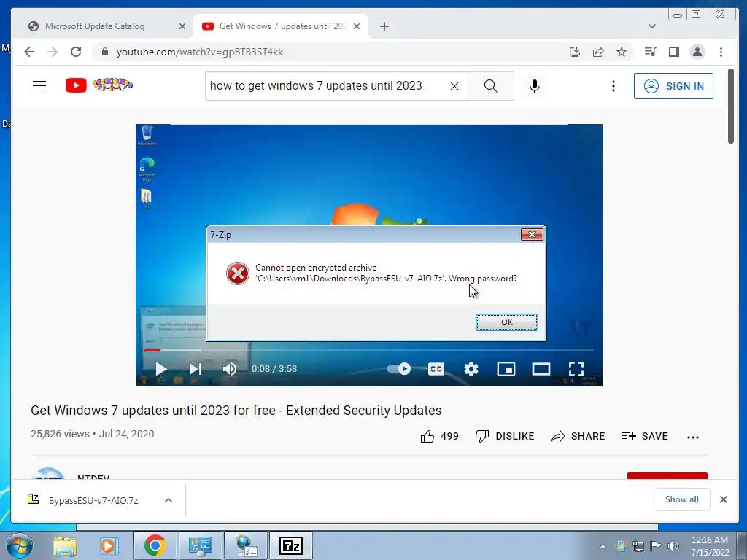Mute the video volume speaker icon
The height and width of the screenshot is (560, 747).
coord(230,368)
